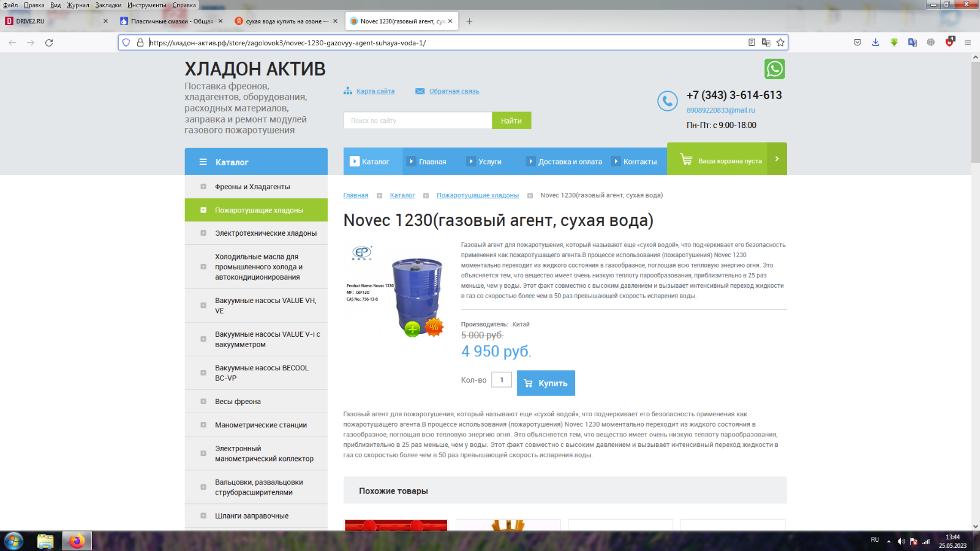
Task: Open blue barrel product thumbnail
Action: (395, 290)
